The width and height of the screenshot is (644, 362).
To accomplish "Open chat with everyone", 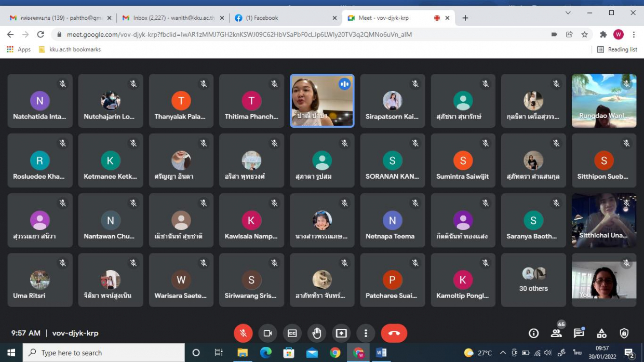I will click(579, 333).
